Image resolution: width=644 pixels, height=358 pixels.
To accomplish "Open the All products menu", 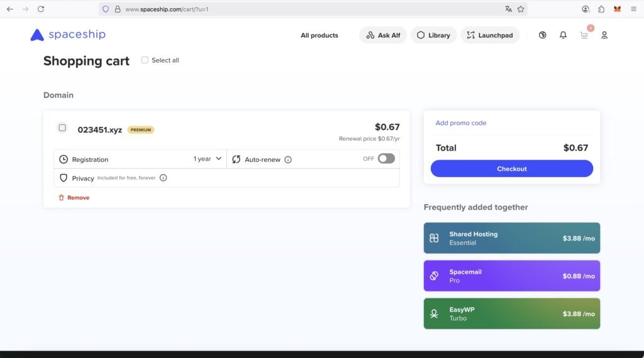I will pos(319,35).
